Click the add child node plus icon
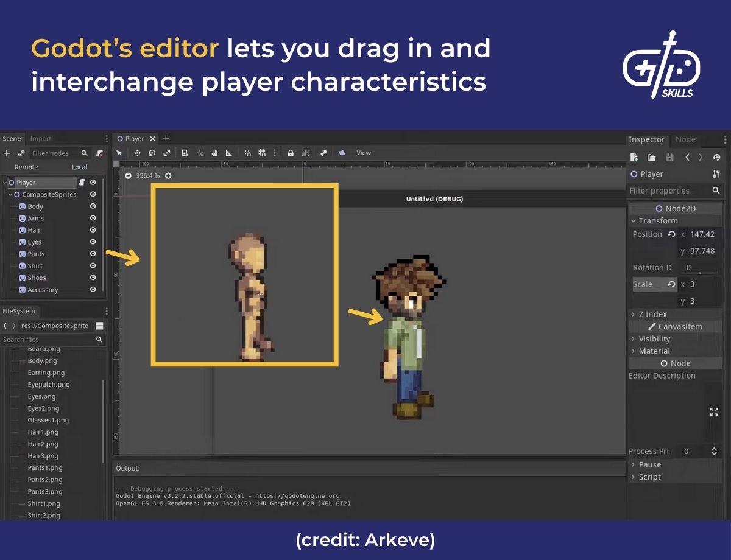Image resolution: width=731 pixels, height=560 pixels. click(x=7, y=153)
